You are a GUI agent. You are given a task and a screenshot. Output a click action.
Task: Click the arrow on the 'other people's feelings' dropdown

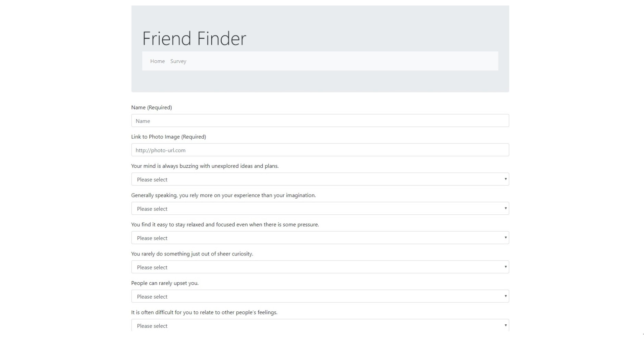pos(505,325)
